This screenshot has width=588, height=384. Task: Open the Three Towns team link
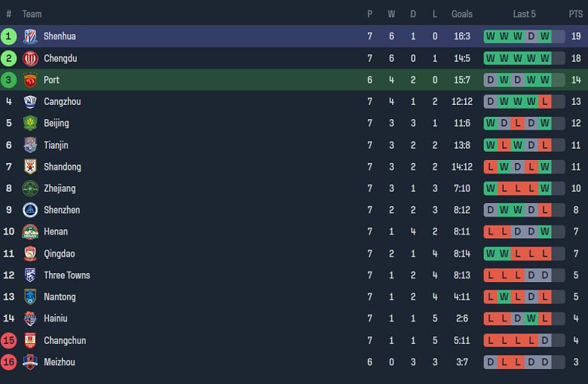(66, 275)
